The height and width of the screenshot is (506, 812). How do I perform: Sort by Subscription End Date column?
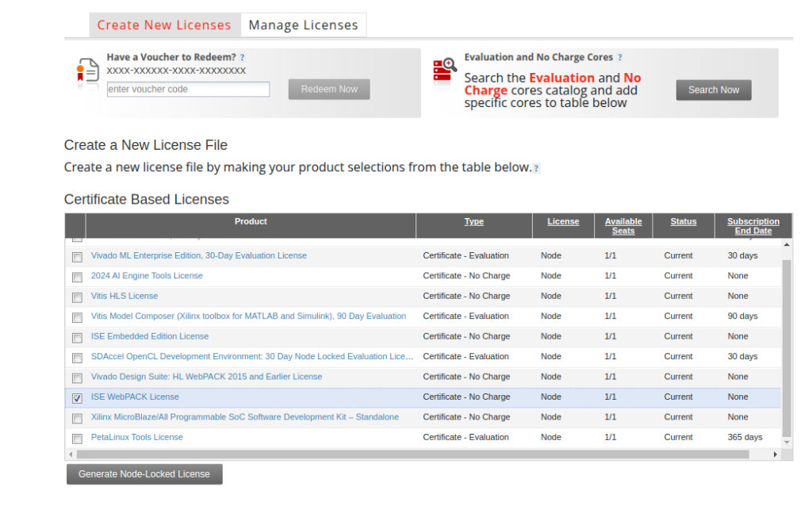pos(753,226)
